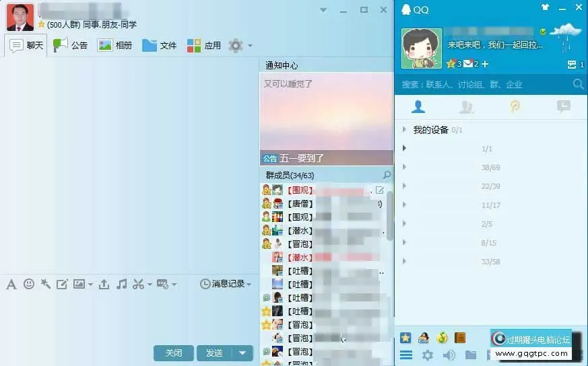Click the upload file arrow icon
This screenshot has width=588, height=366.
tap(104, 285)
